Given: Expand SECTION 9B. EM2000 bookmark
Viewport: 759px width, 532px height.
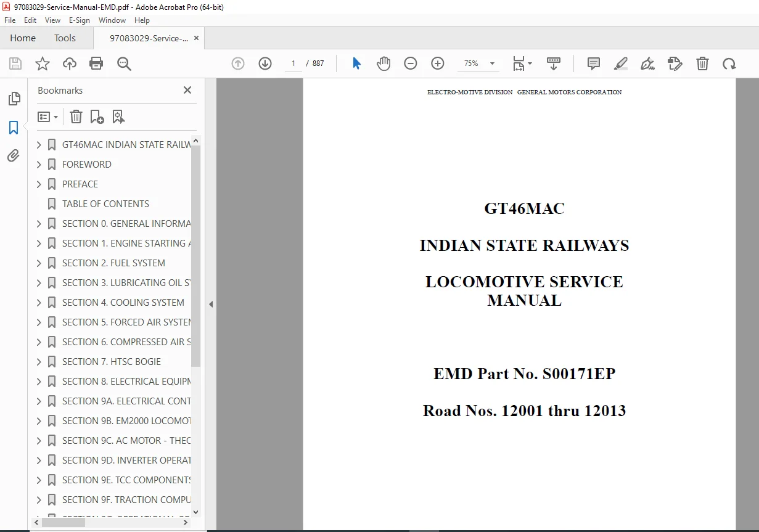Looking at the screenshot, I should click(39, 421).
